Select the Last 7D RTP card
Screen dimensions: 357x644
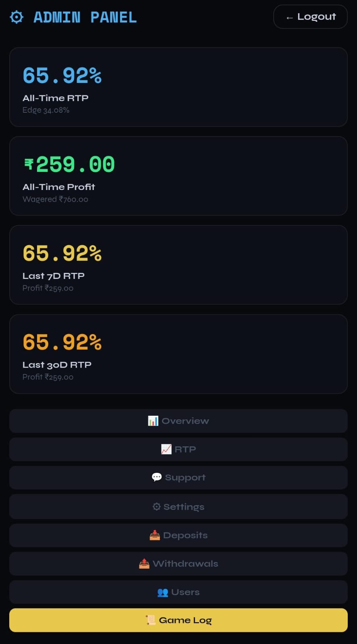click(x=178, y=265)
